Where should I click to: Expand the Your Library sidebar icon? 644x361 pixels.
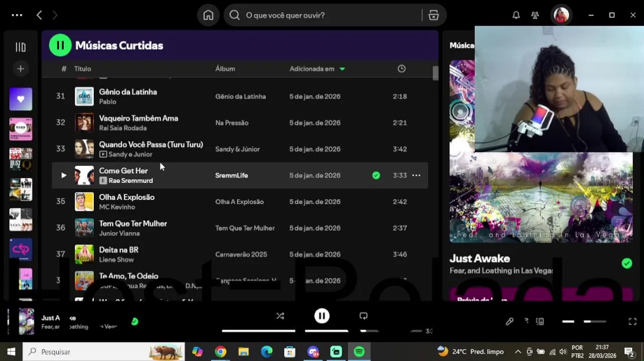point(21,47)
